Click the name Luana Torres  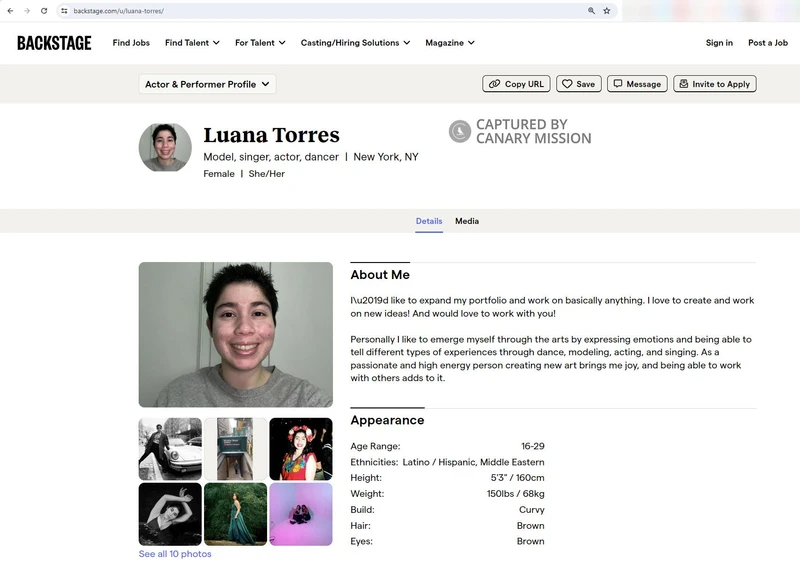point(271,135)
